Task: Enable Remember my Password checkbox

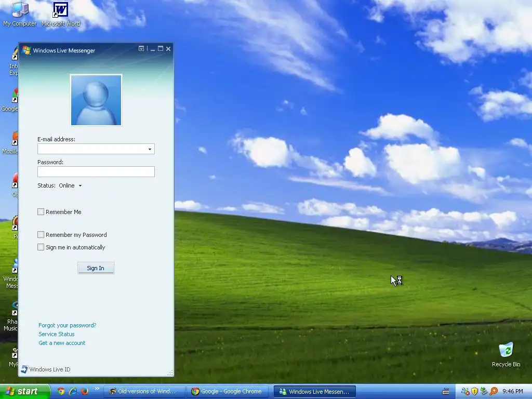Action: pos(41,234)
